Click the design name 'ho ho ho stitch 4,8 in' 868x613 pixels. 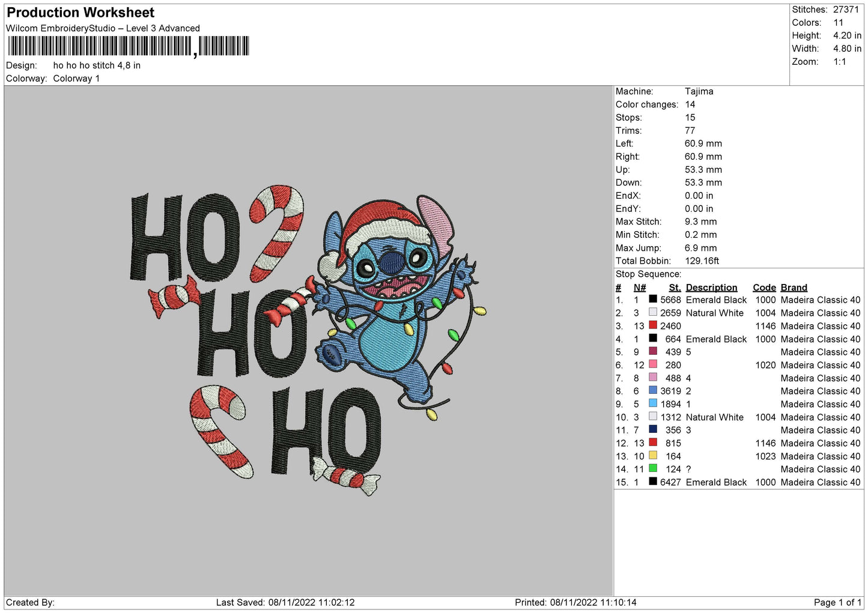pyautogui.click(x=97, y=65)
